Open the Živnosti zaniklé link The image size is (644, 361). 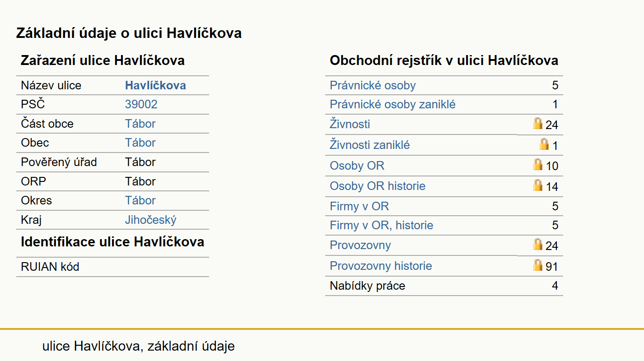[x=370, y=145]
